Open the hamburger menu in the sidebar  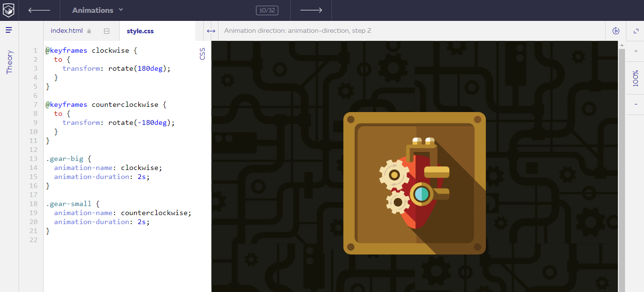tap(9, 29)
